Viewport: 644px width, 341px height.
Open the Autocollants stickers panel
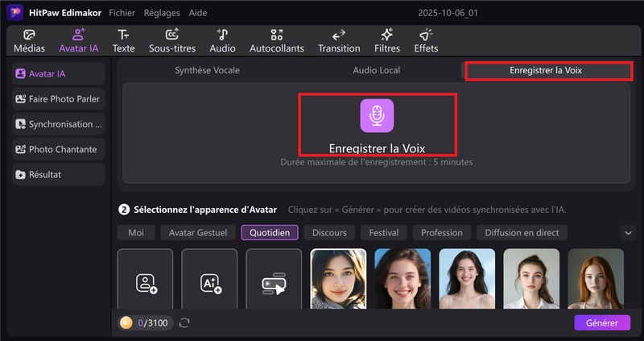click(277, 41)
